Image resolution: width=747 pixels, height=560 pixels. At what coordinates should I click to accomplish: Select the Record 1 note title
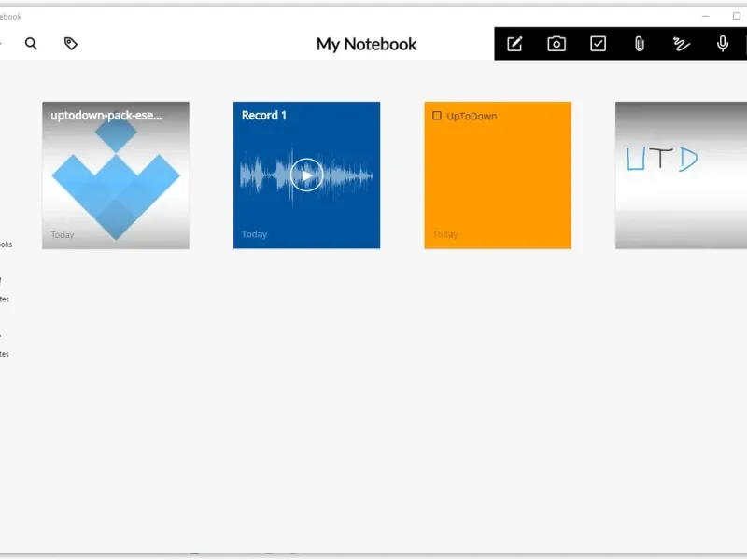[x=264, y=116]
